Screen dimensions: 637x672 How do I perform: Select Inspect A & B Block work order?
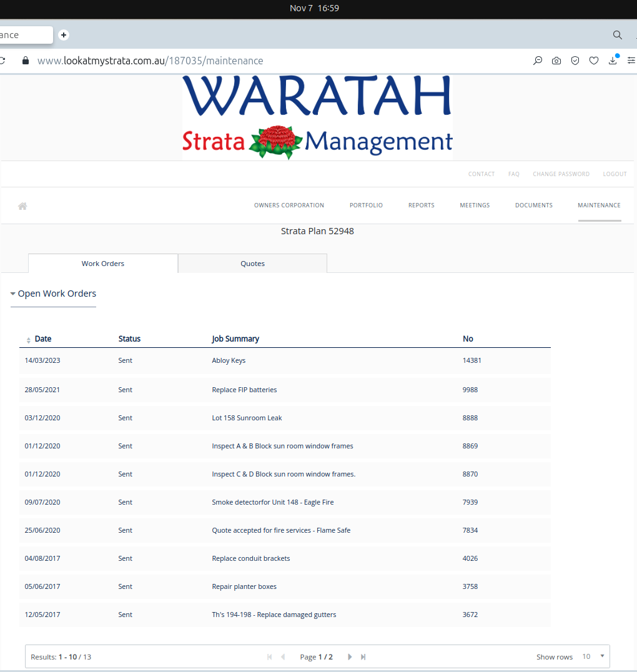click(285, 446)
